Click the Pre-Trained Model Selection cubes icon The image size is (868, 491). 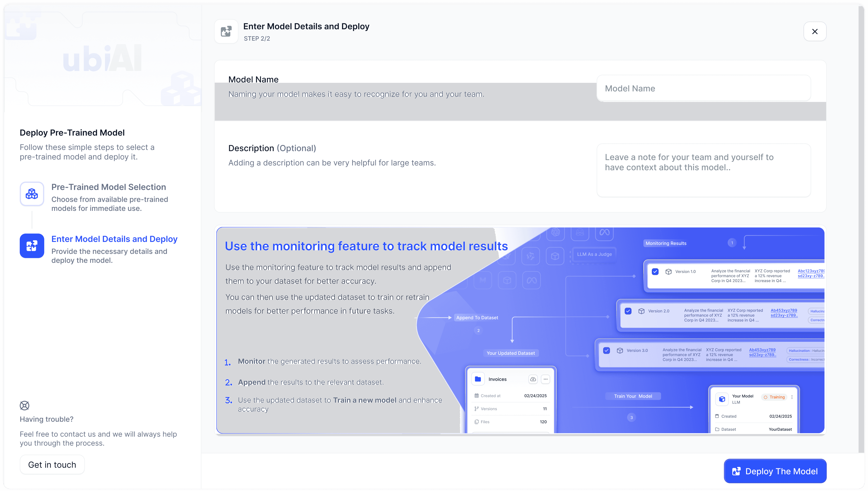pyautogui.click(x=32, y=194)
